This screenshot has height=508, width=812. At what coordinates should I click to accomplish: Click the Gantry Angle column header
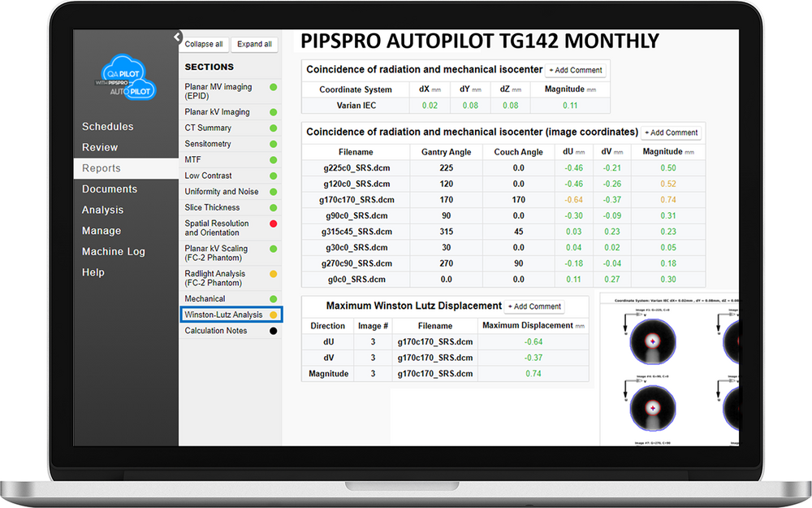click(446, 153)
